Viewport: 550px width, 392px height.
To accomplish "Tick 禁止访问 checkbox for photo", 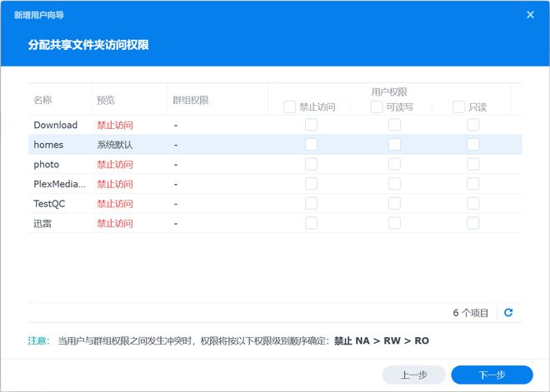I will (x=311, y=164).
